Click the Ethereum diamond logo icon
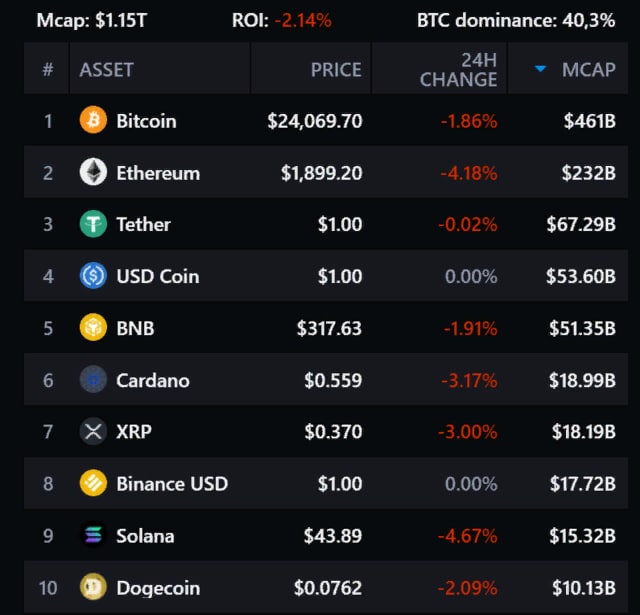Viewport: 640px width, 615px height. point(93,173)
